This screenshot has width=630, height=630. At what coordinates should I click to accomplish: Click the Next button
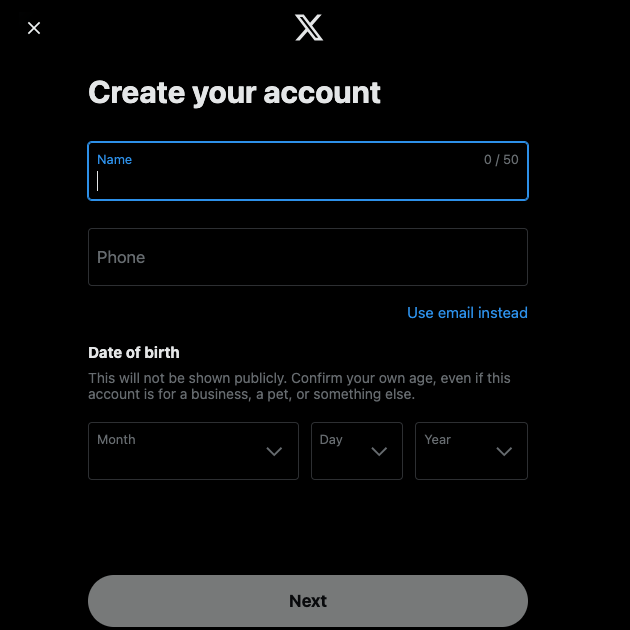[308, 601]
